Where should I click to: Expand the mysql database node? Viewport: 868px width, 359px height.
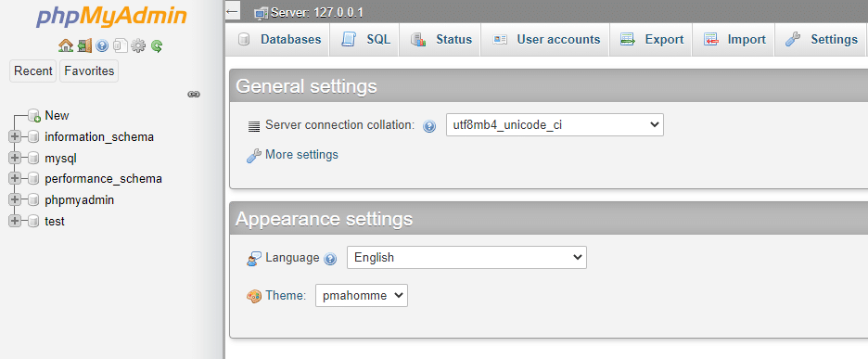click(x=15, y=158)
